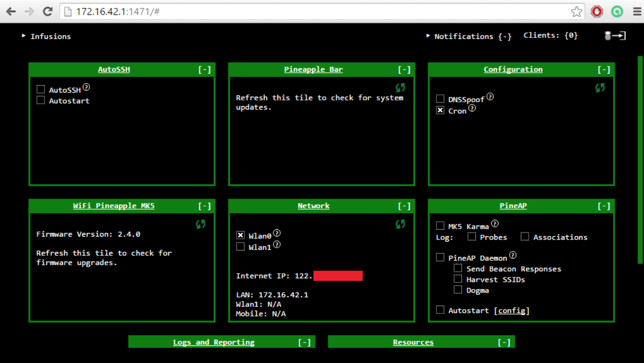The width and height of the screenshot is (644, 363).
Task: Collapse the Pineapple Bar tile
Action: (404, 69)
